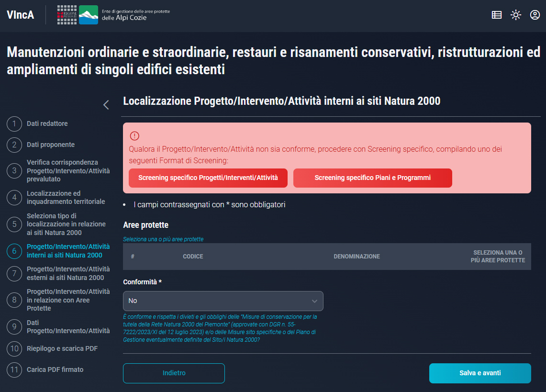Viewport: 546px width, 392px height.
Task: Open the Conformità dropdown
Action: pos(223,301)
